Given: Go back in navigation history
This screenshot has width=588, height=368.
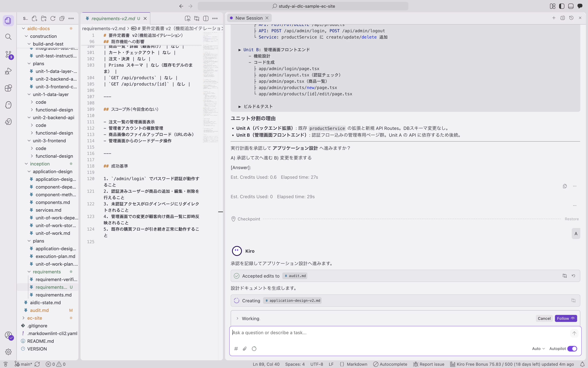Looking at the screenshot, I should [181, 6].
